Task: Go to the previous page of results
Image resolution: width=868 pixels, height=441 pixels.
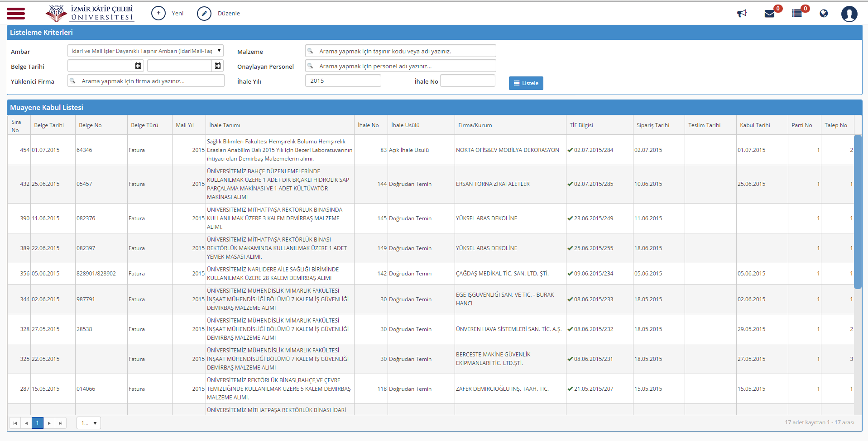Action: click(x=26, y=423)
